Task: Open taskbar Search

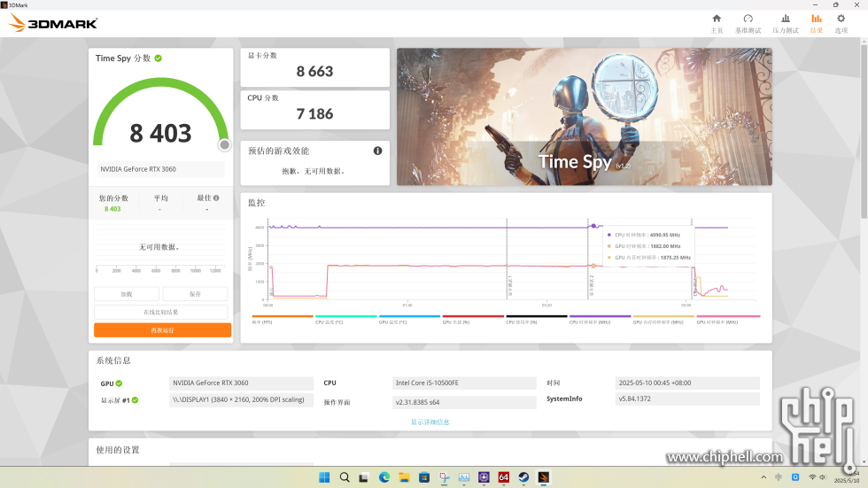Action: click(345, 477)
